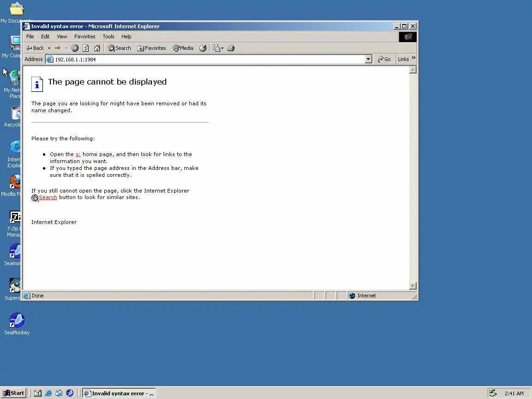Open the Tools menu
This screenshot has width=532, height=399.
[x=108, y=36]
